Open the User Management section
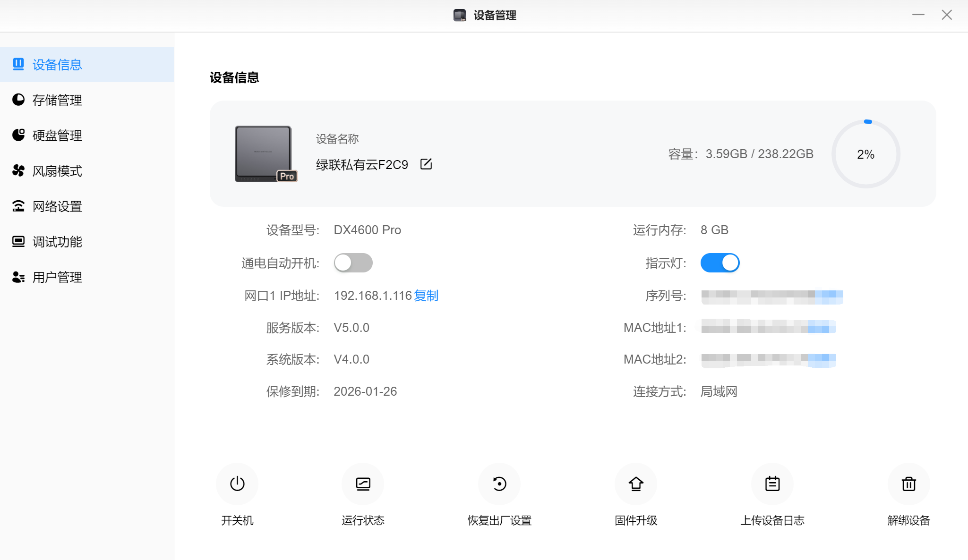968x560 pixels. click(57, 277)
